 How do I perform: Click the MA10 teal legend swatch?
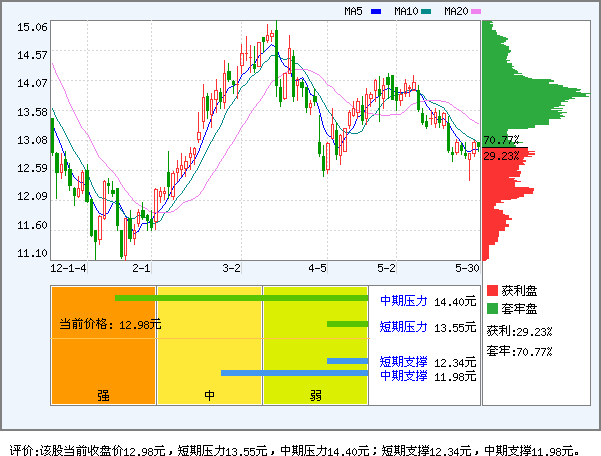(x=426, y=11)
